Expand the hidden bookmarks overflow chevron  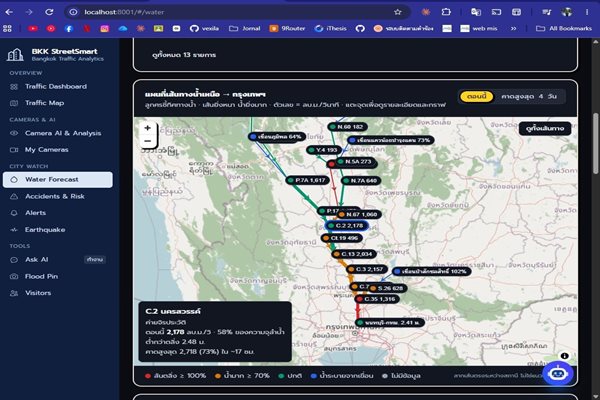click(513, 28)
